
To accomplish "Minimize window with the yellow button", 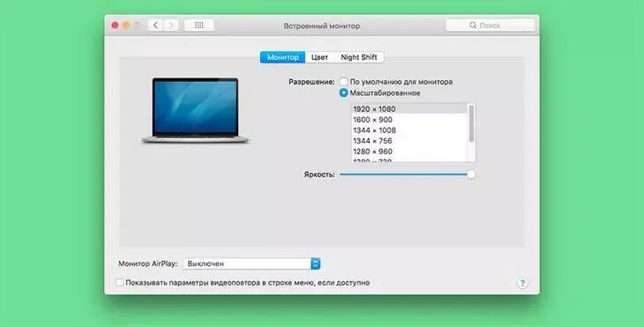I will (x=126, y=26).
